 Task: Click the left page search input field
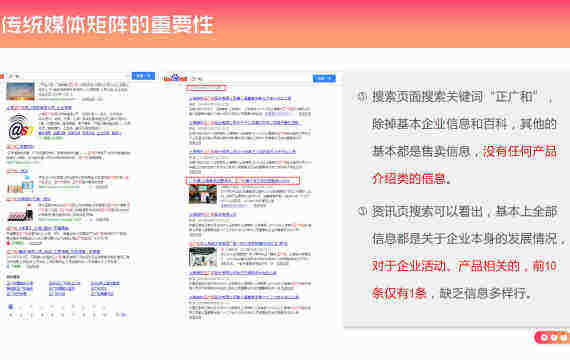click(x=69, y=76)
